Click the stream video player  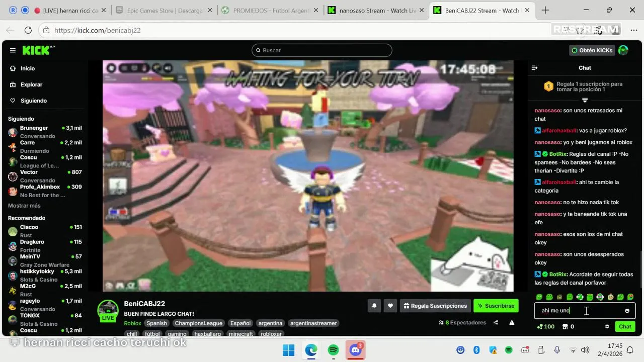pyautogui.click(x=308, y=176)
